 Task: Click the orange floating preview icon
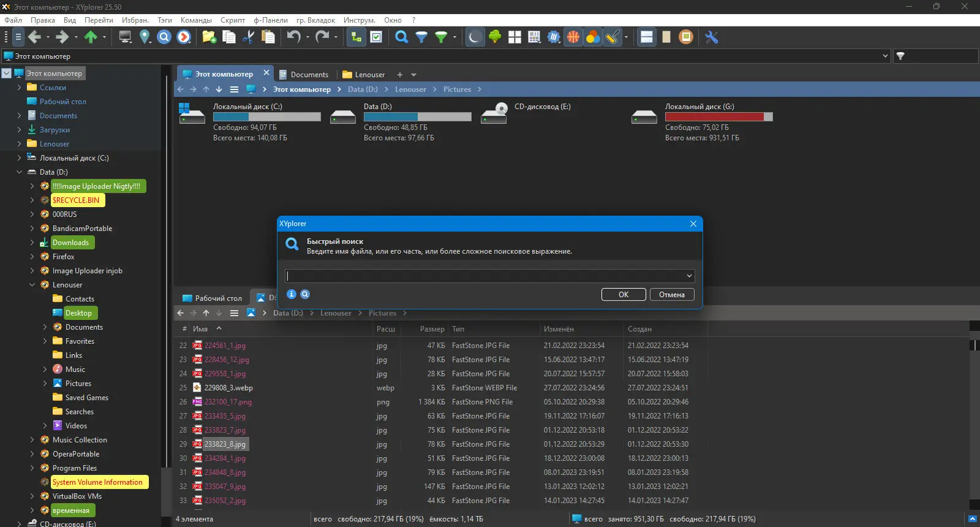point(686,37)
